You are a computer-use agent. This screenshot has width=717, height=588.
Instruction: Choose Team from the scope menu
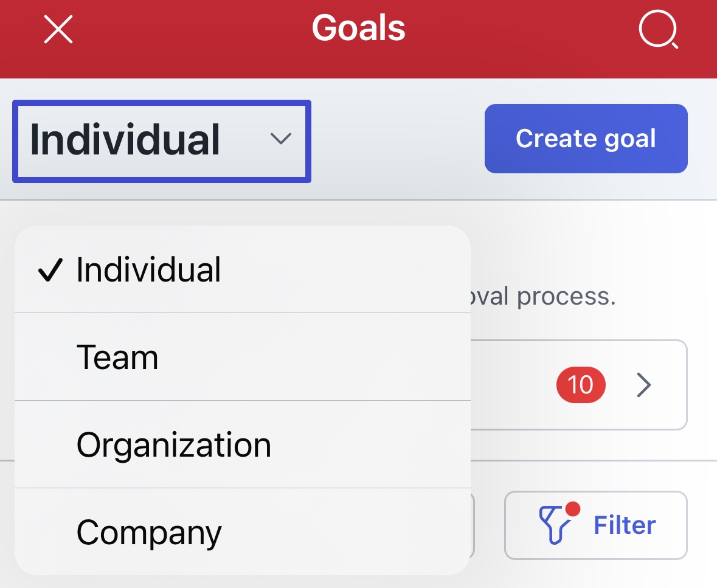pos(117,357)
